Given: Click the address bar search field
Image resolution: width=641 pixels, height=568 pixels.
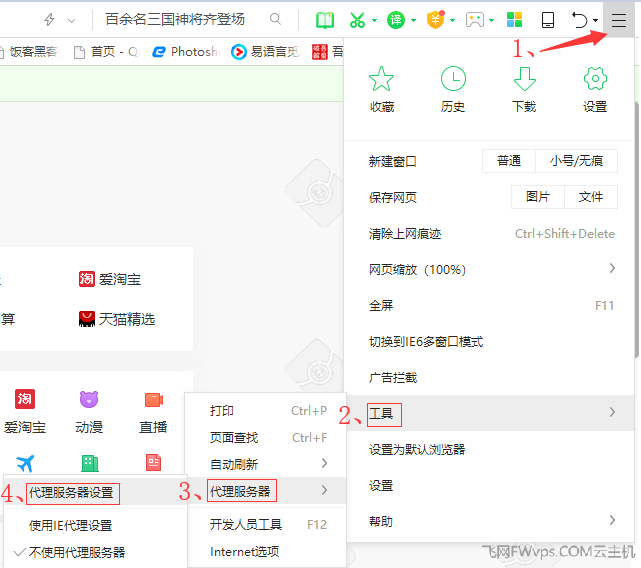Looking at the screenshot, I should click(x=175, y=19).
